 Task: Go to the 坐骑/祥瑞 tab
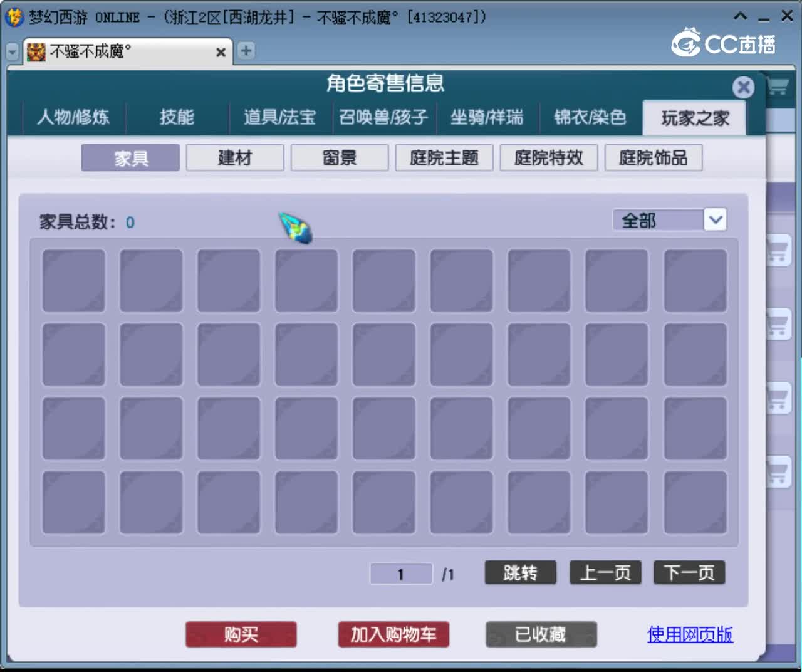click(487, 117)
